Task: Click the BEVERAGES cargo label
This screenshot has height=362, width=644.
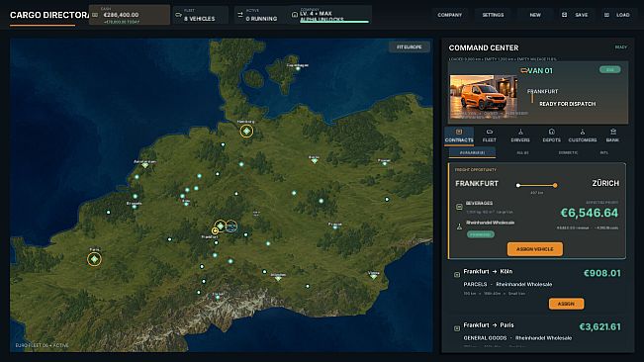Action: point(479,203)
